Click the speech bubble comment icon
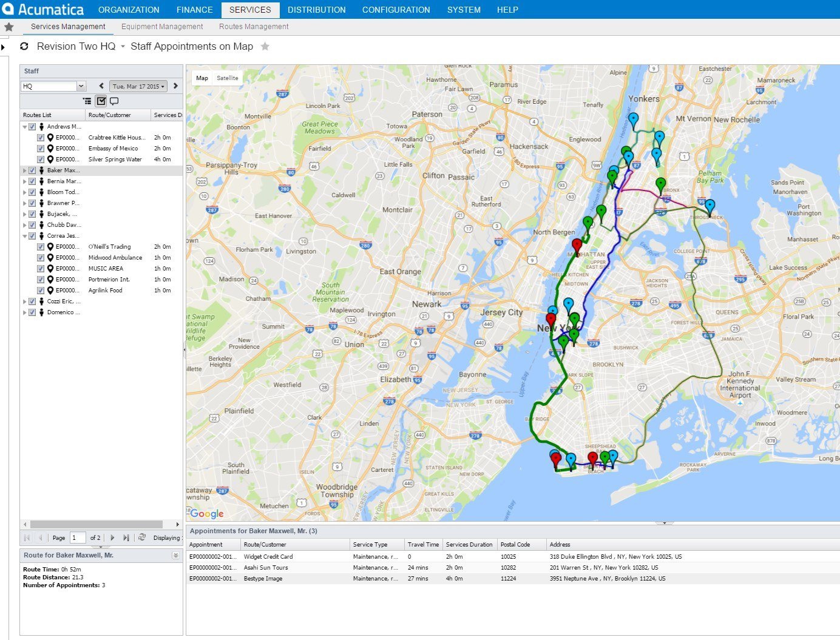Screen dimensions: 840x640 (x=114, y=101)
